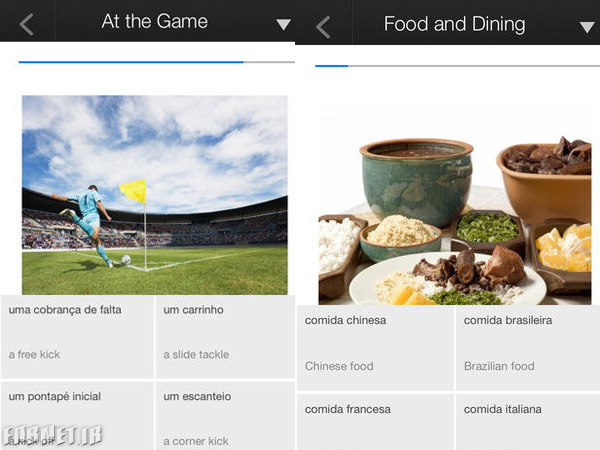This screenshot has height=450, width=600.
Task: Choose 'comida francesa' answer tile
Action: coord(375,422)
